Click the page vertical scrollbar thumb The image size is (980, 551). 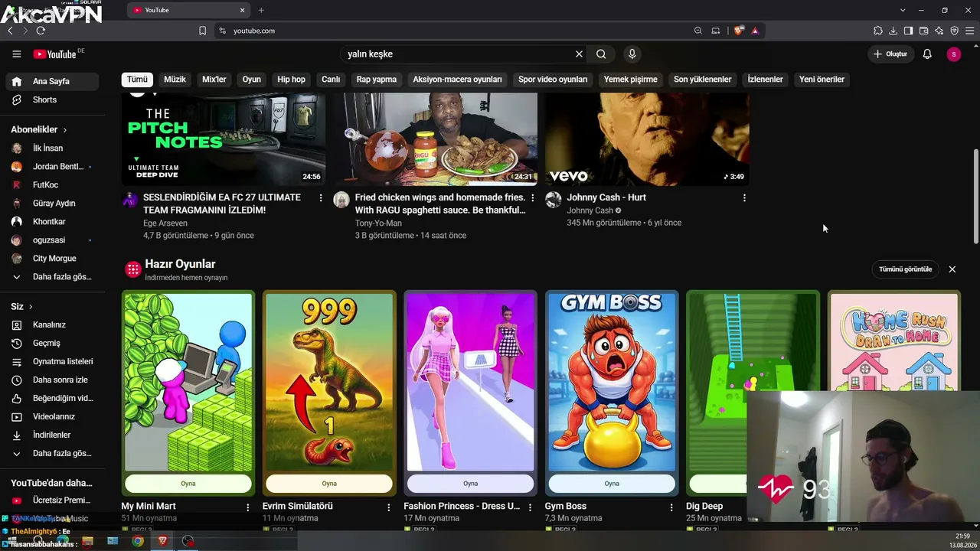coord(975,197)
